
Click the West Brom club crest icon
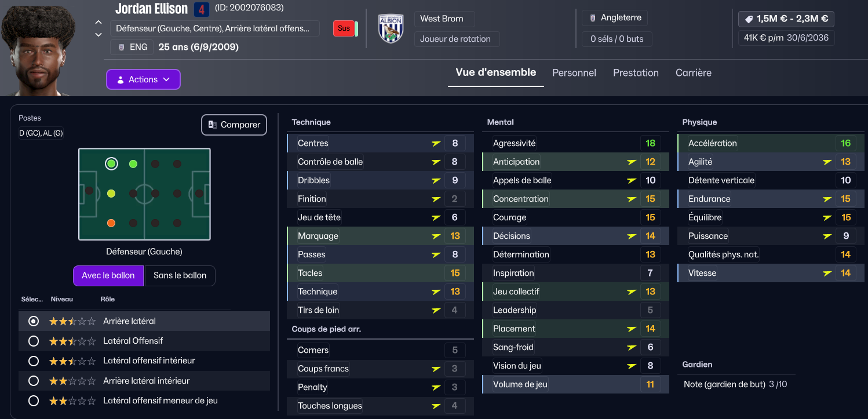(391, 28)
